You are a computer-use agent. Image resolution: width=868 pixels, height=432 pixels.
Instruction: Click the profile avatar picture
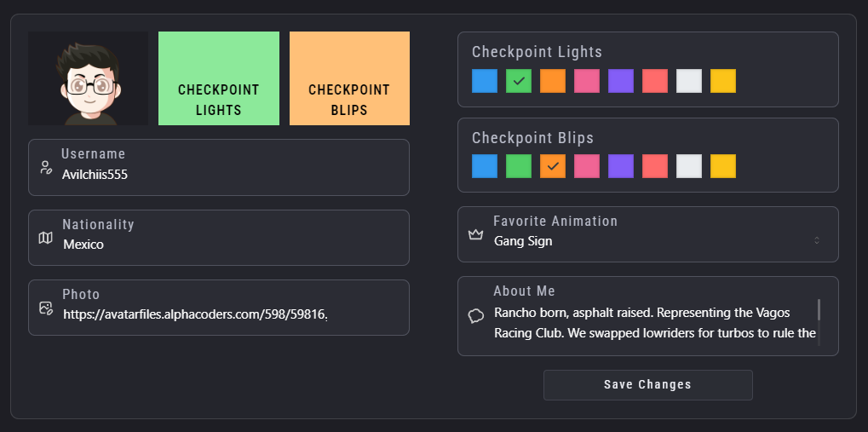click(x=89, y=78)
